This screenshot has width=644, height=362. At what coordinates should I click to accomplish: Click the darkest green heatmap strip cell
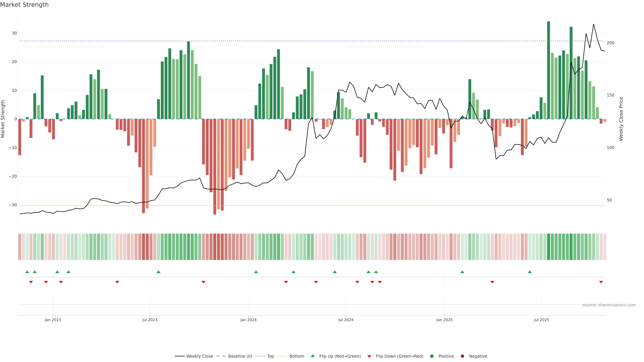click(x=549, y=247)
